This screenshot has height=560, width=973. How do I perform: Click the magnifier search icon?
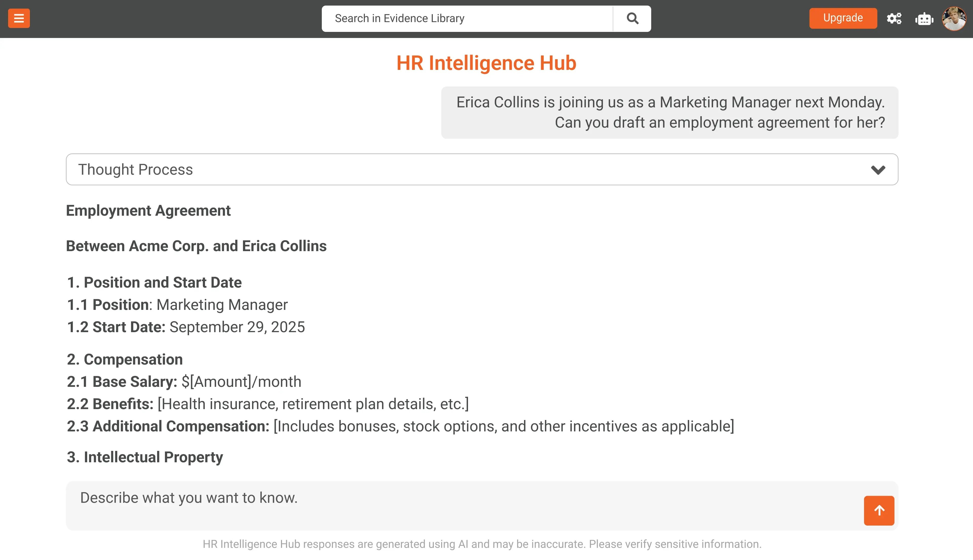pos(632,18)
